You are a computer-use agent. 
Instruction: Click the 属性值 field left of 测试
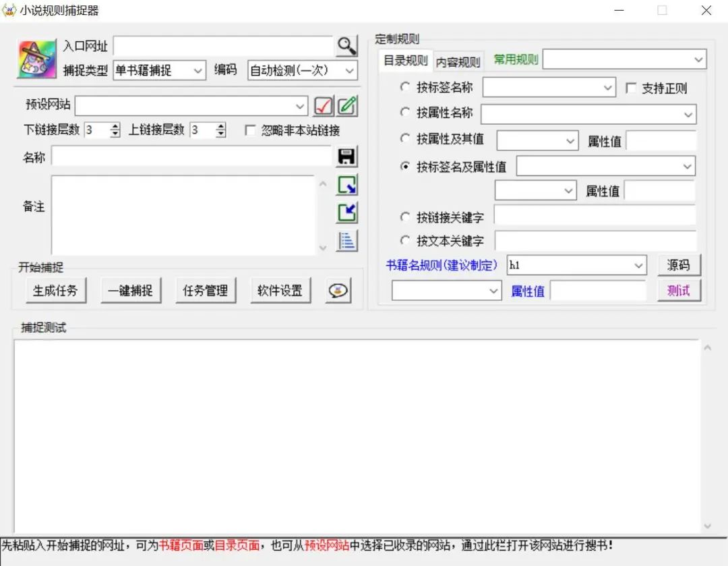(598, 291)
